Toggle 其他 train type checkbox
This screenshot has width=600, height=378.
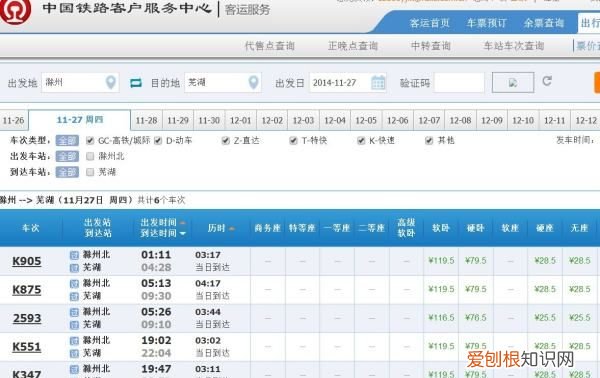pyautogui.click(x=429, y=141)
